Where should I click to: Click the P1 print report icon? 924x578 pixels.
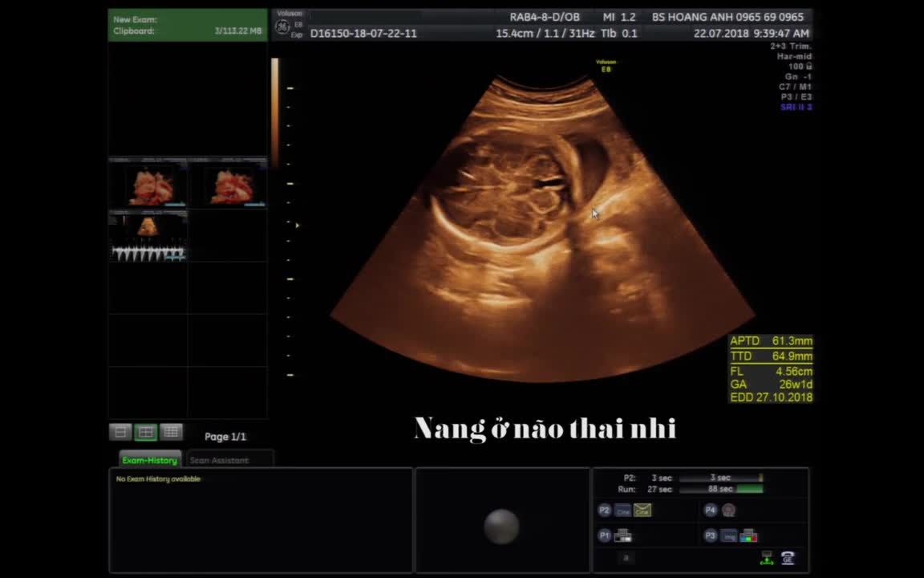(x=622, y=535)
